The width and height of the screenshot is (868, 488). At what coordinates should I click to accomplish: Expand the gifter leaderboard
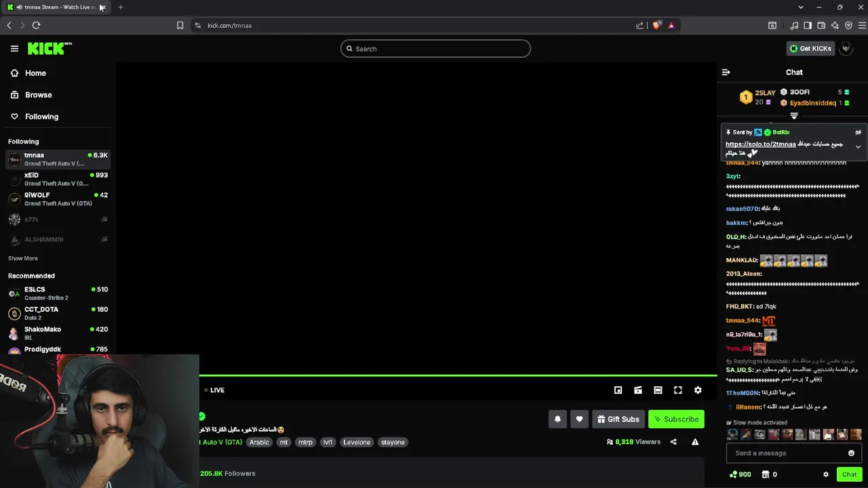(x=794, y=116)
